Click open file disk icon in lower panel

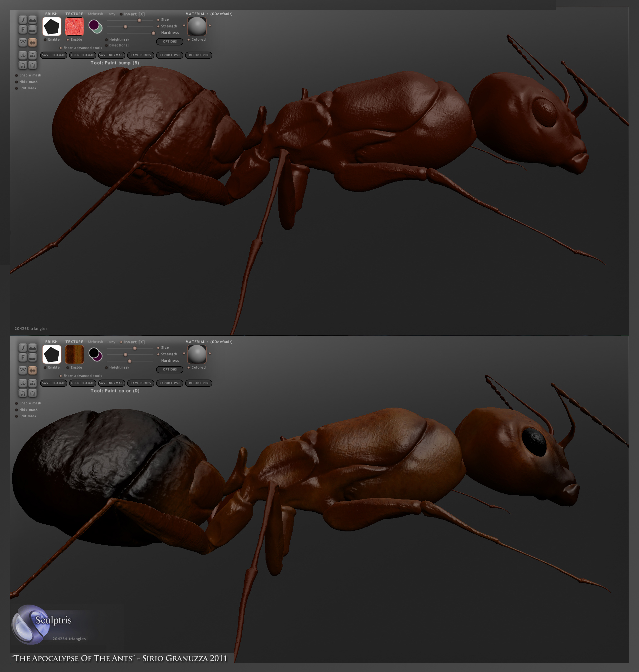(x=23, y=393)
